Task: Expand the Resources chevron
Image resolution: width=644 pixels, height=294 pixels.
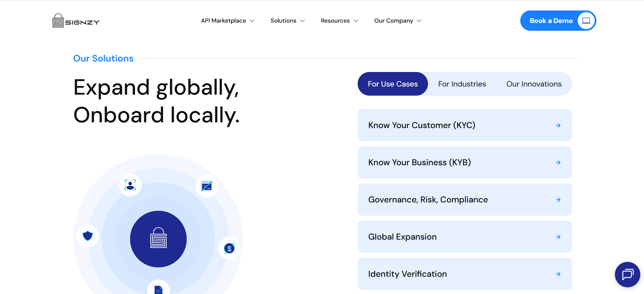Action: tap(356, 21)
